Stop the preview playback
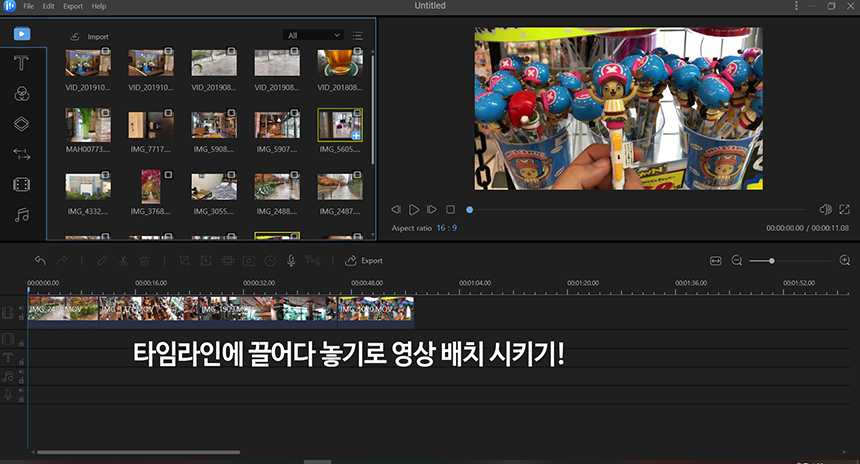Viewport: 860px width, 464px height. (x=450, y=210)
